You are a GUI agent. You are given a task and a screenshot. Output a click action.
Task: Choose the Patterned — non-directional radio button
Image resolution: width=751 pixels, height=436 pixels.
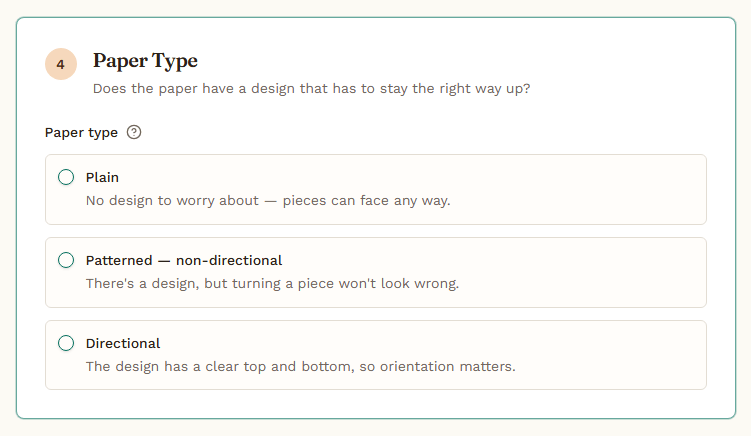(x=66, y=260)
